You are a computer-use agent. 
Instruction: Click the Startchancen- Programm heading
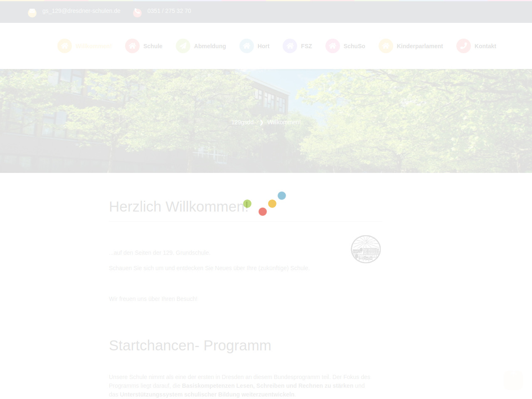(190, 345)
